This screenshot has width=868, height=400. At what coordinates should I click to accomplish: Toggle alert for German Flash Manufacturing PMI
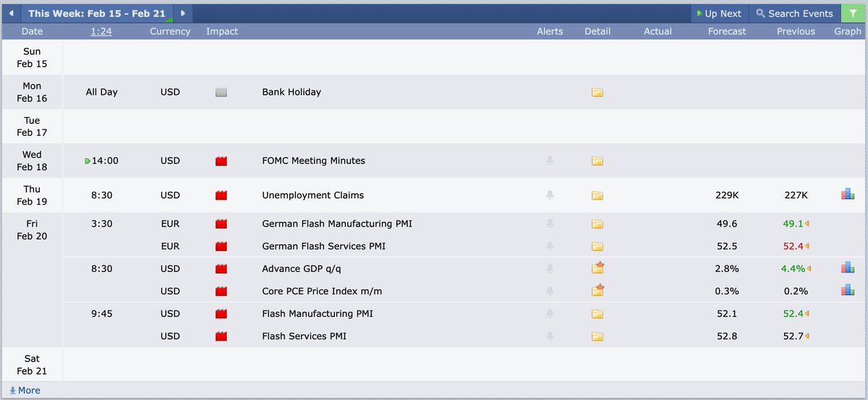pos(550,224)
